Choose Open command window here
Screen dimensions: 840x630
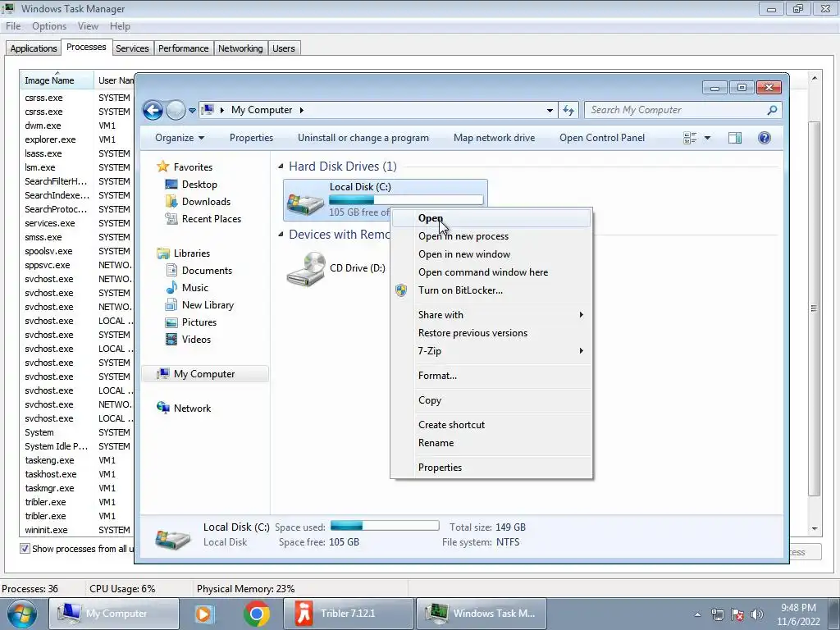491,272
